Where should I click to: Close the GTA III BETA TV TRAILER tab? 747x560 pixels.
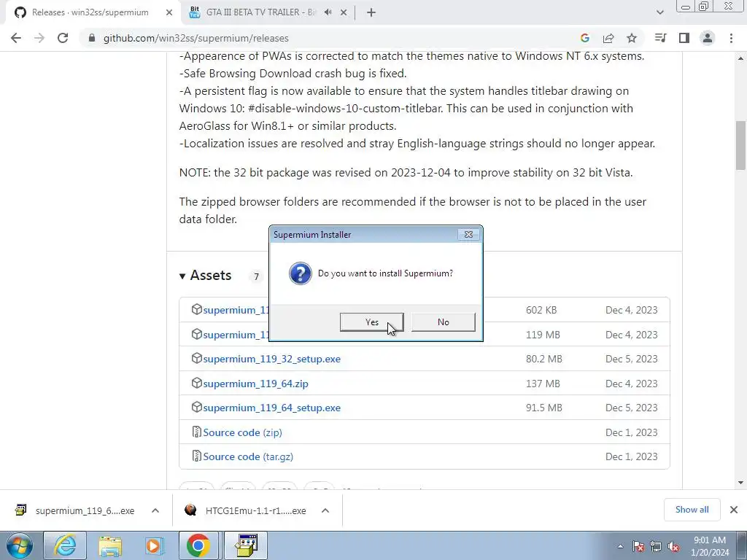344,12
